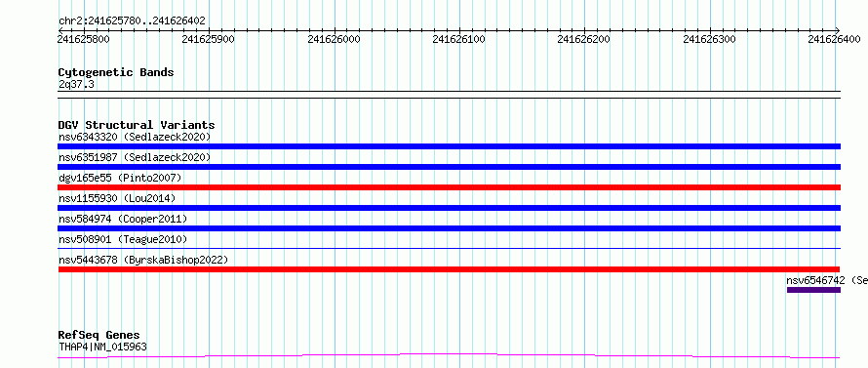
Task: Click the 241626200 ruler tick label
Action: [583, 39]
